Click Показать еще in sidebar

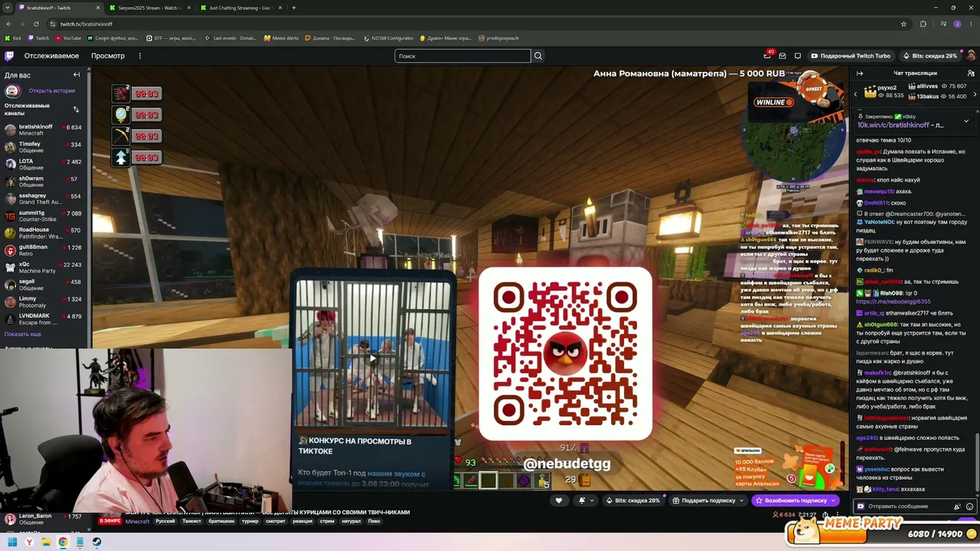pos(23,334)
